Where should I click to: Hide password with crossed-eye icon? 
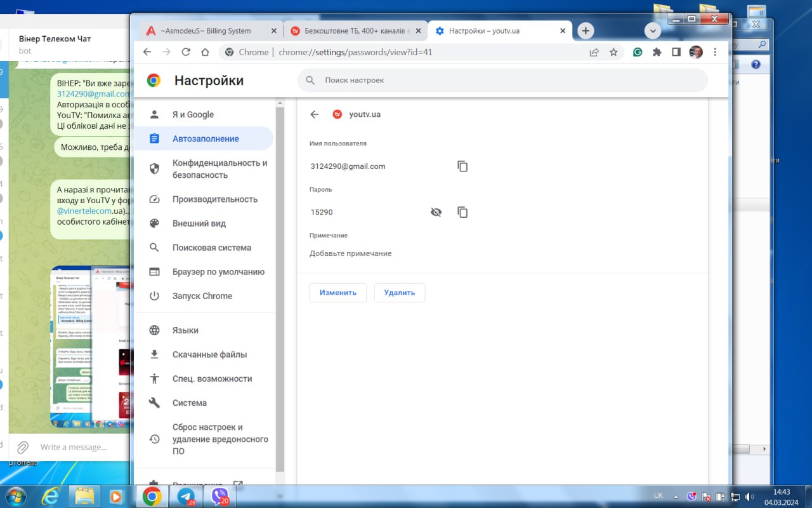[436, 212]
